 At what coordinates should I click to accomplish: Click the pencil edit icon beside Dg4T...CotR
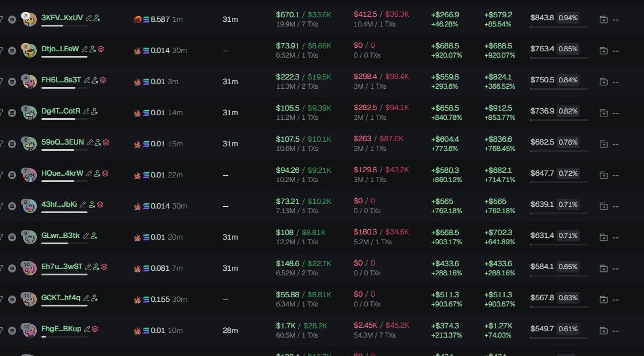pyautogui.click(x=86, y=111)
